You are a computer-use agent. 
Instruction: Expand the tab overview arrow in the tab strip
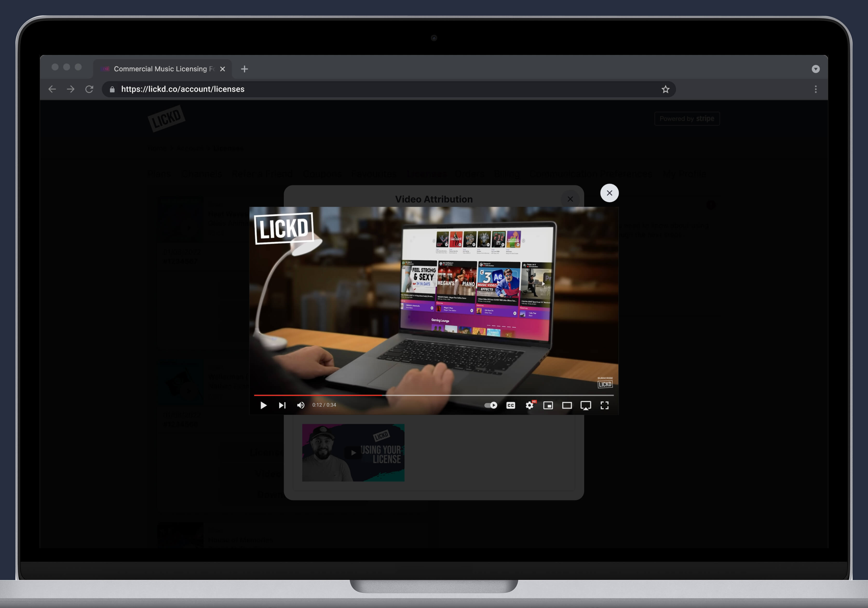pos(816,69)
